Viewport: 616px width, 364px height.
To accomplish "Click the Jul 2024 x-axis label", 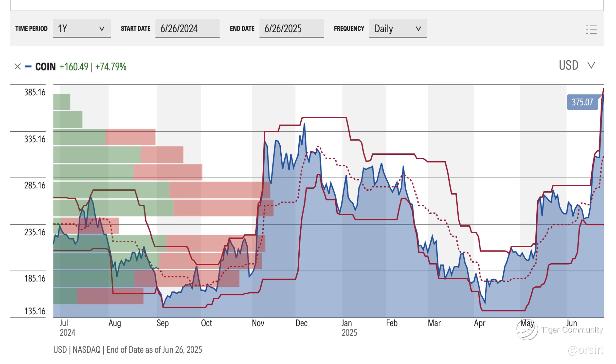I will click(67, 328).
